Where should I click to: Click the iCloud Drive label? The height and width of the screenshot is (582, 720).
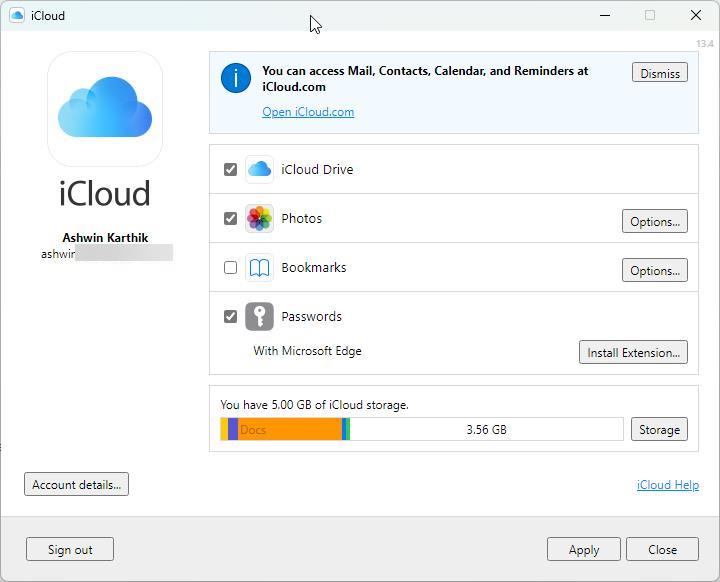(317, 170)
